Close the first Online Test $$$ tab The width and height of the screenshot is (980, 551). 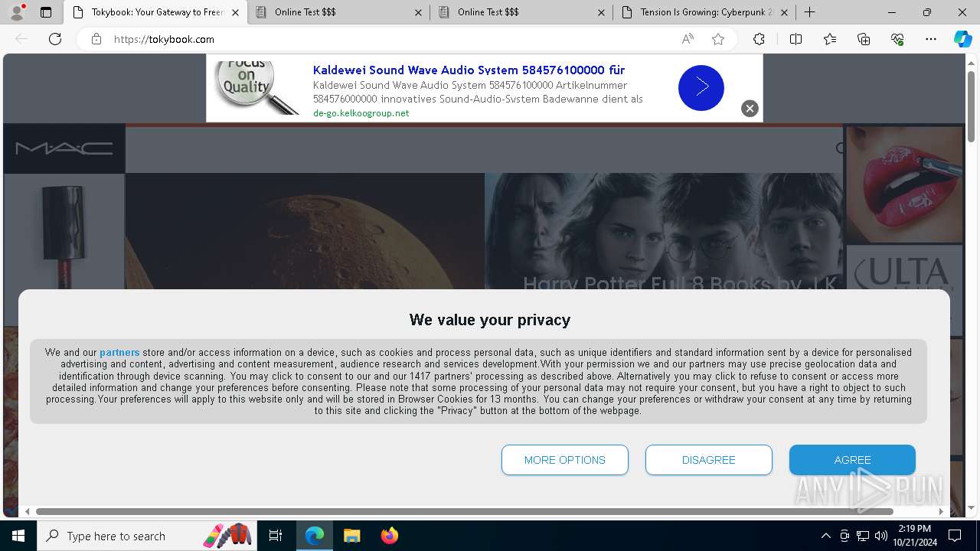tap(418, 12)
